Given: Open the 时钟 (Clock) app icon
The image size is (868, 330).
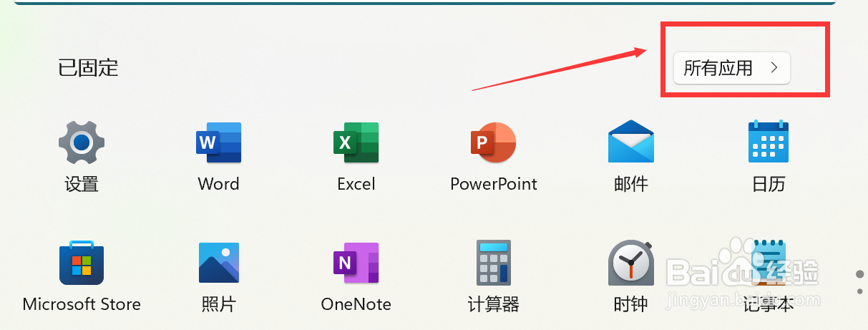Looking at the screenshot, I should pos(630,263).
